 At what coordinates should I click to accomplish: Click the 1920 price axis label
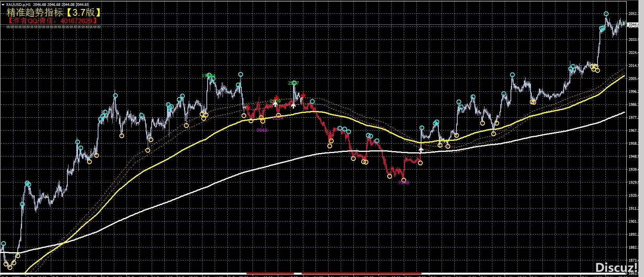633,196
